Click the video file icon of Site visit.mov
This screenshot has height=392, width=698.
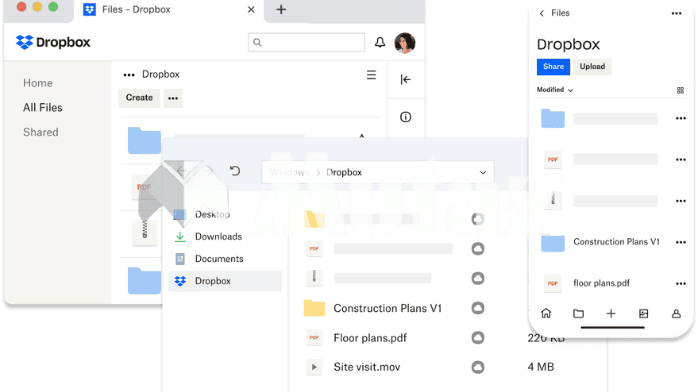click(314, 367)
